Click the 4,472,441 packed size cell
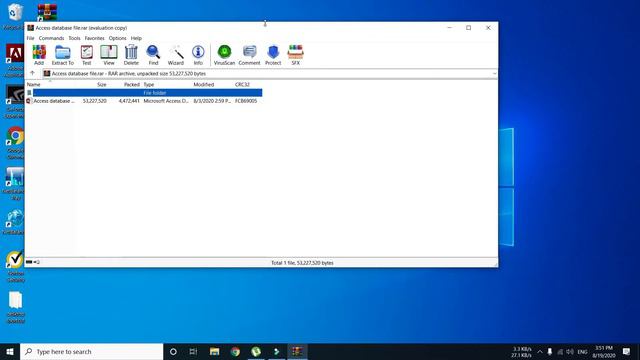Image resolution: width=640 pixels, height=360 pixels. (x=129, y=101)
